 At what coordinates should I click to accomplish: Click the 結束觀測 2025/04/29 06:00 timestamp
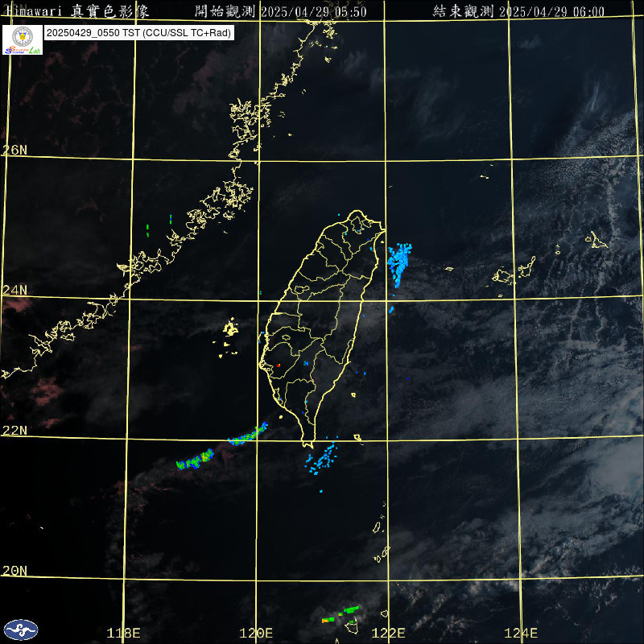[x=518, y=11]
